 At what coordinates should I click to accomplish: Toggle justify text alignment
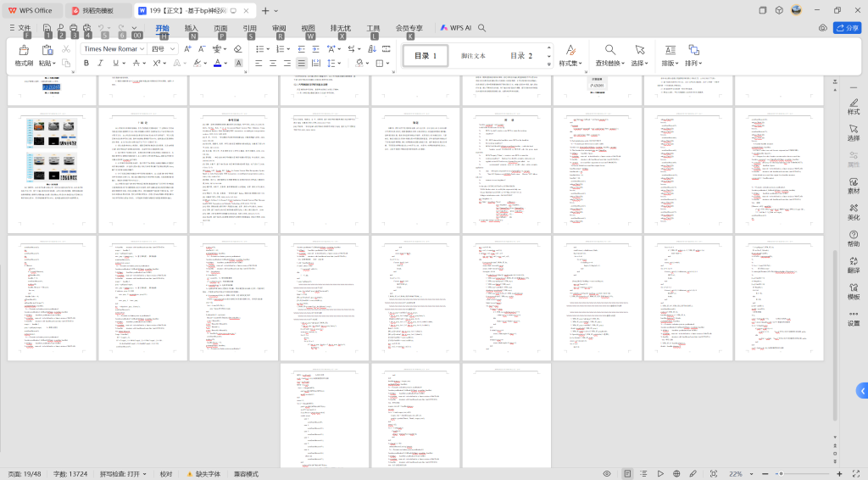(x=301, y=64)
